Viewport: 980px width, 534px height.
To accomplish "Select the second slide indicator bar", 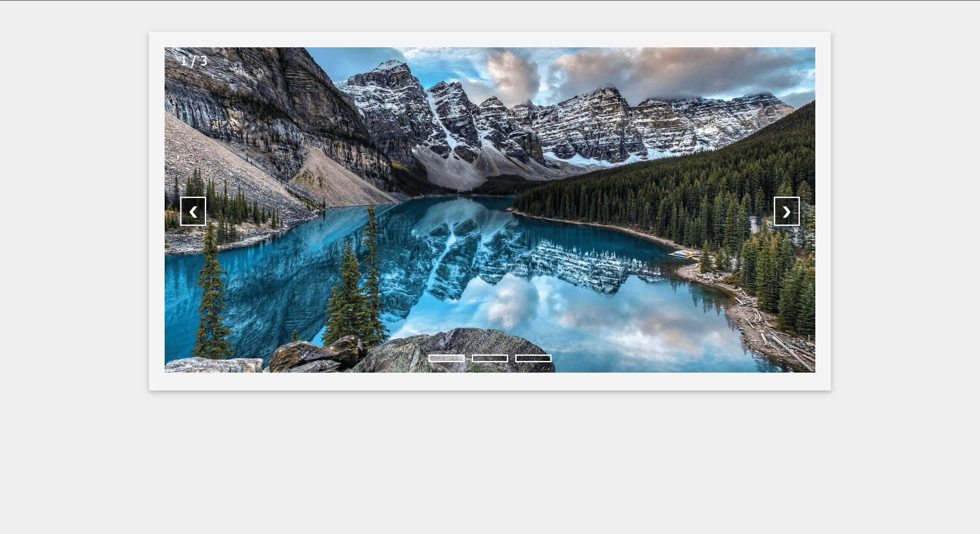I will point(490,358).
